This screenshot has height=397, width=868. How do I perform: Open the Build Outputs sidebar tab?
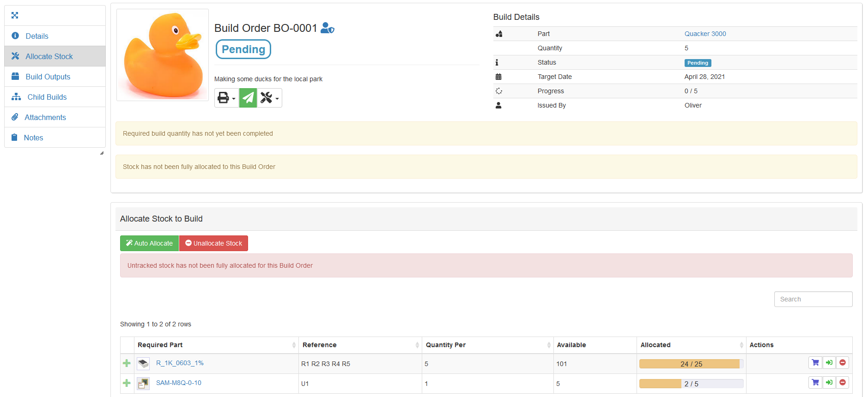tap(48, 77)
